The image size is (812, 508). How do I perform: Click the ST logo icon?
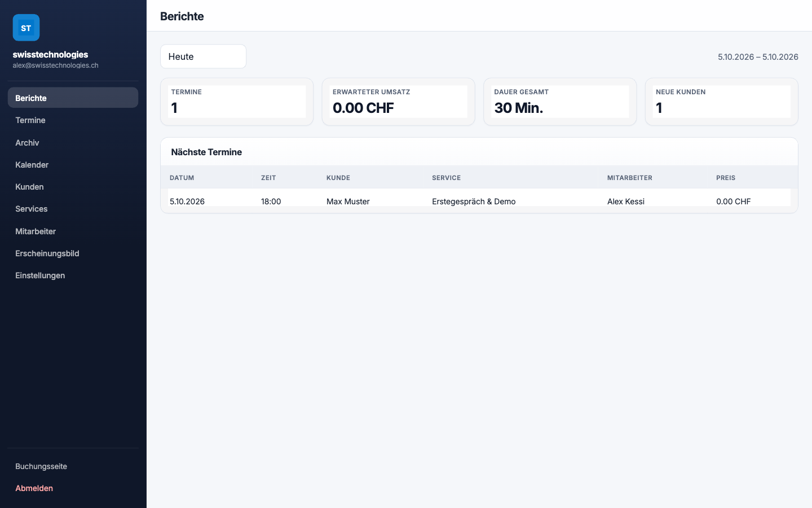point(26,28)
